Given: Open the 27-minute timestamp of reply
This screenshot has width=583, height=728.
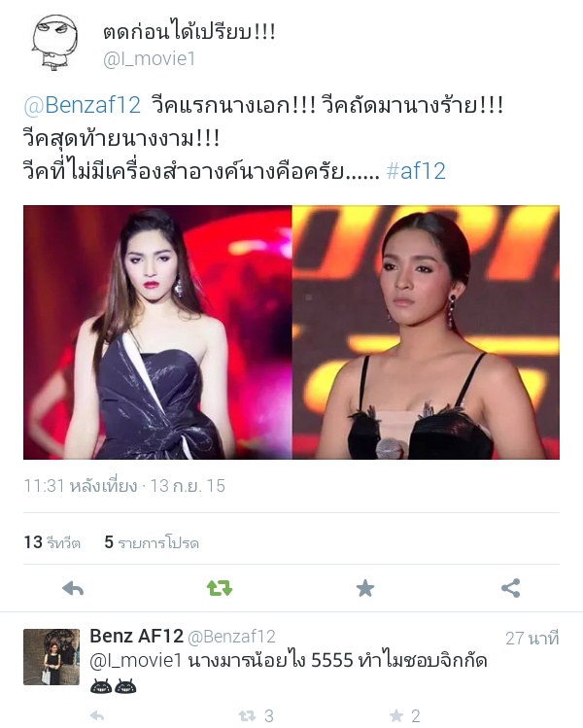Looking at the screenshot, I should pyautogui.click(x=532, y=639).
